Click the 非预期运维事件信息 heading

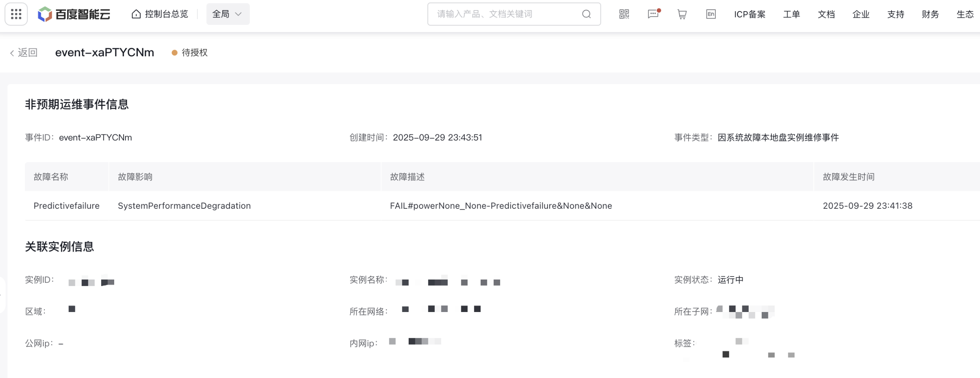77,104
